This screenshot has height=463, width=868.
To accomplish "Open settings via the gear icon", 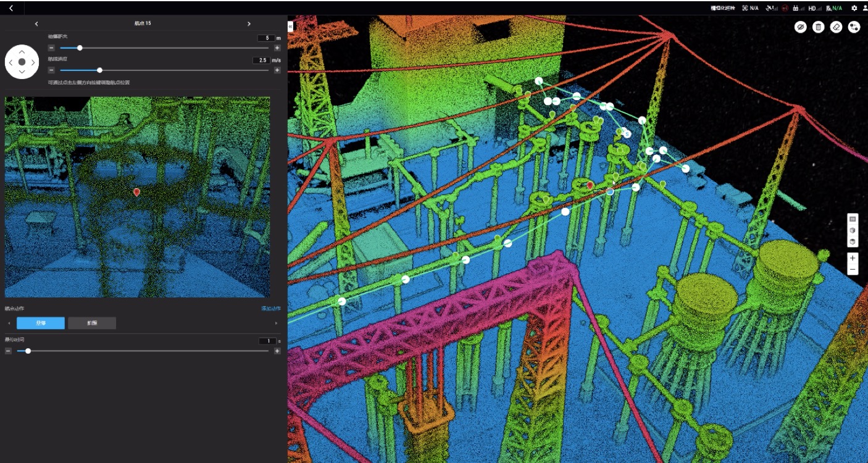I will point(854,8).
